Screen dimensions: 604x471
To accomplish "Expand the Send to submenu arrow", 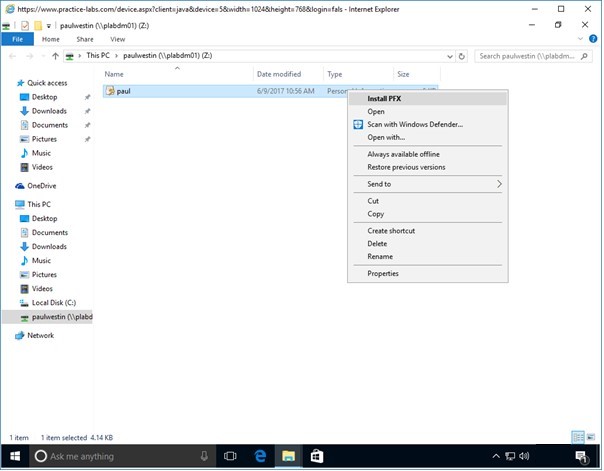I will (499, 184).
